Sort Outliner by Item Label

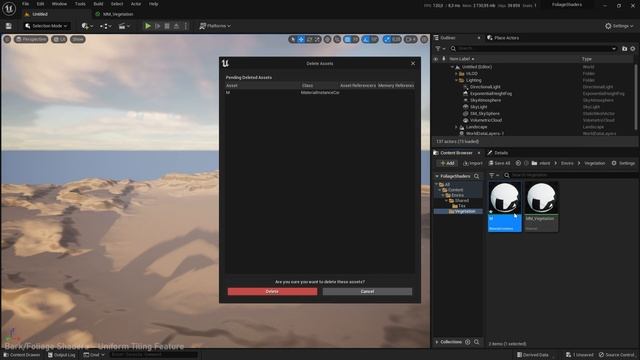tap(461, 59)
